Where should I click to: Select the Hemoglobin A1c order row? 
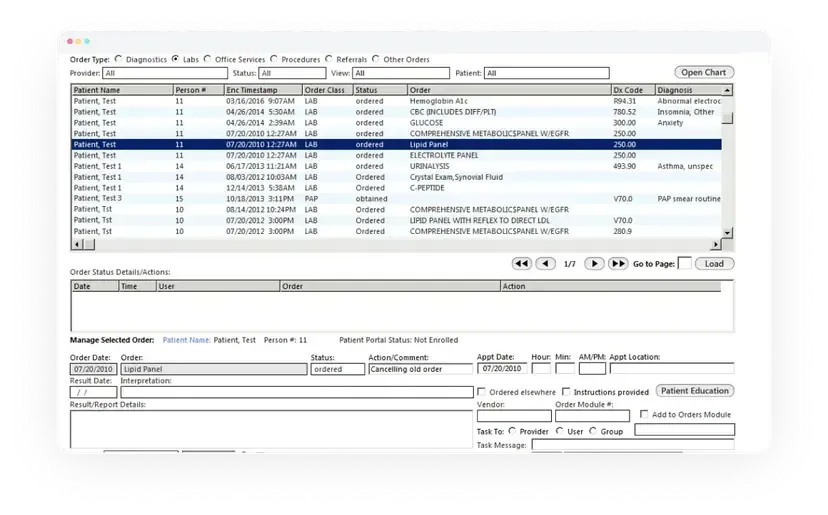point(396,101)
